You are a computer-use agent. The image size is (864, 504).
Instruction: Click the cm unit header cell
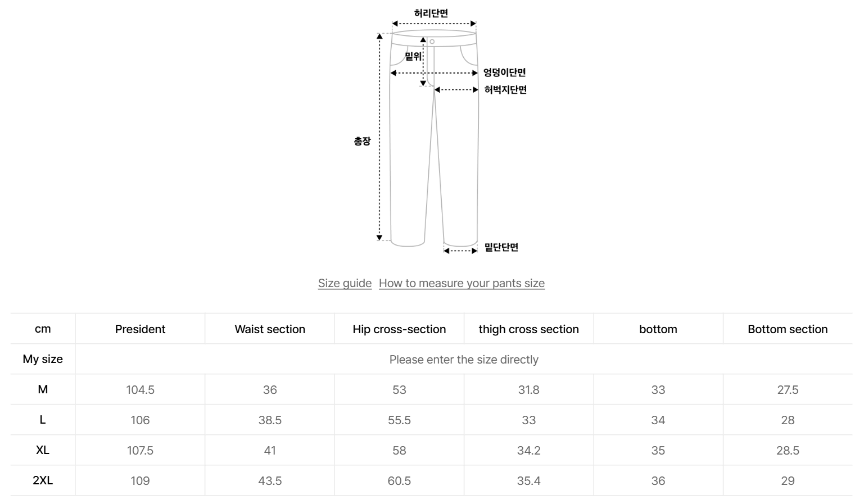(43, 329)
